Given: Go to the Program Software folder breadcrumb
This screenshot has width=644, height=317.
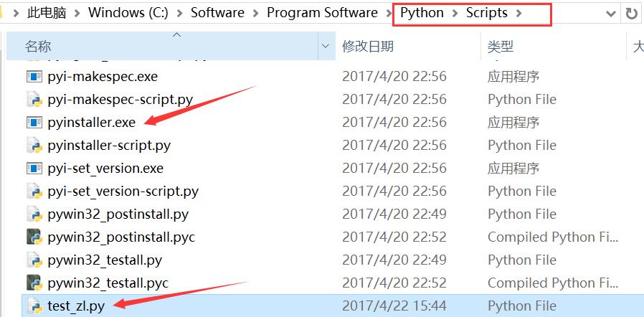Looking at the screenshot, I should (x=323, y=13).
